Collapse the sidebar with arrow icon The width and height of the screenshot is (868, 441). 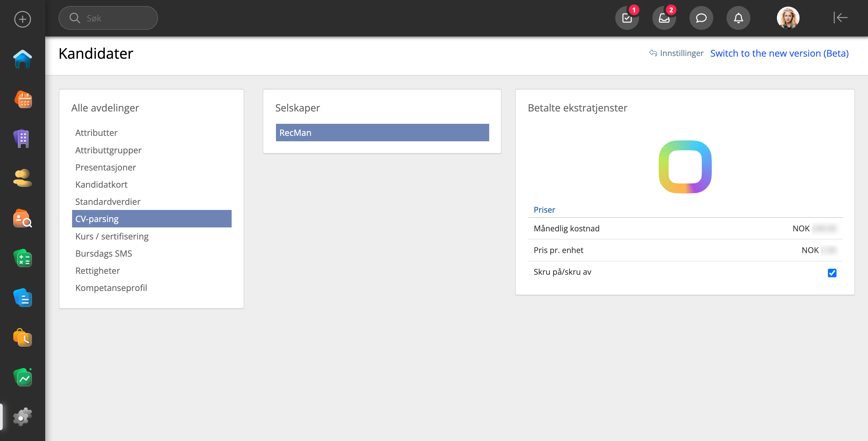(840, 17)
